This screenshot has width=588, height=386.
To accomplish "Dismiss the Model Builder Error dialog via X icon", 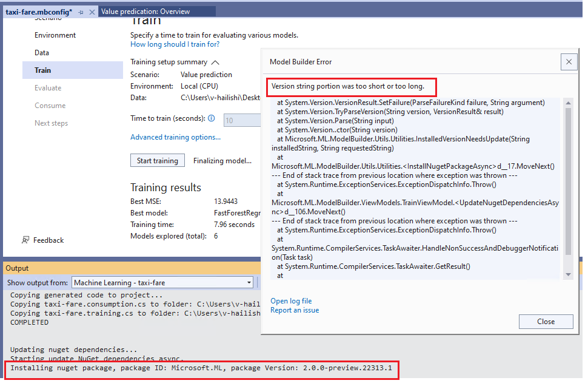I will [x=569, y=61].
